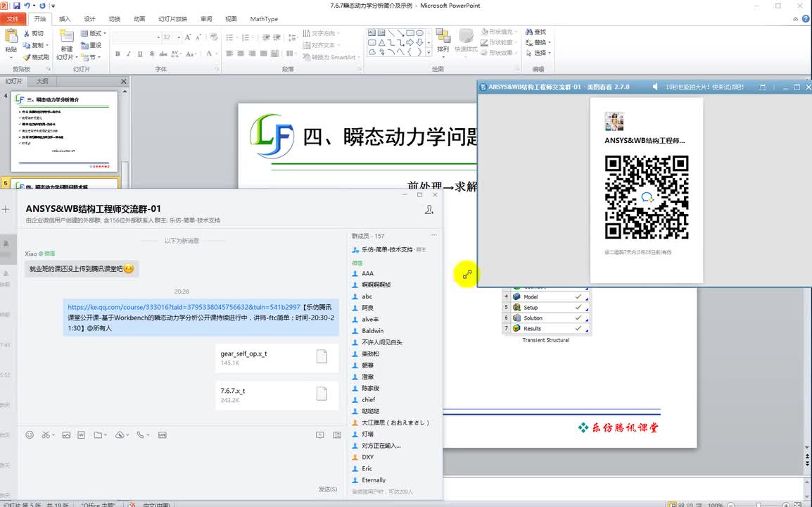The width and height of the screenshot is (812, 507).
Task: Click the Copy (复制) button
Action: click(x=36, y=45)
